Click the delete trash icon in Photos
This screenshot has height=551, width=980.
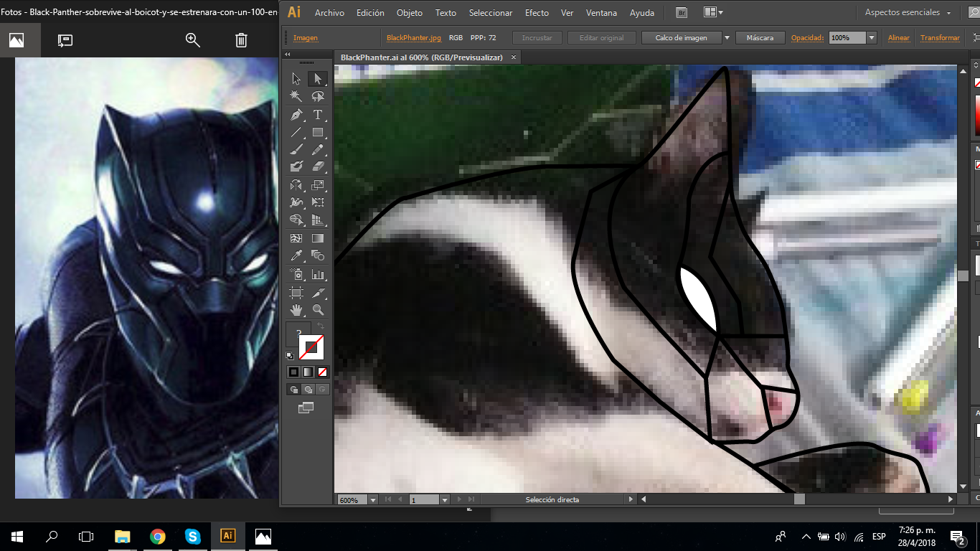241,40
